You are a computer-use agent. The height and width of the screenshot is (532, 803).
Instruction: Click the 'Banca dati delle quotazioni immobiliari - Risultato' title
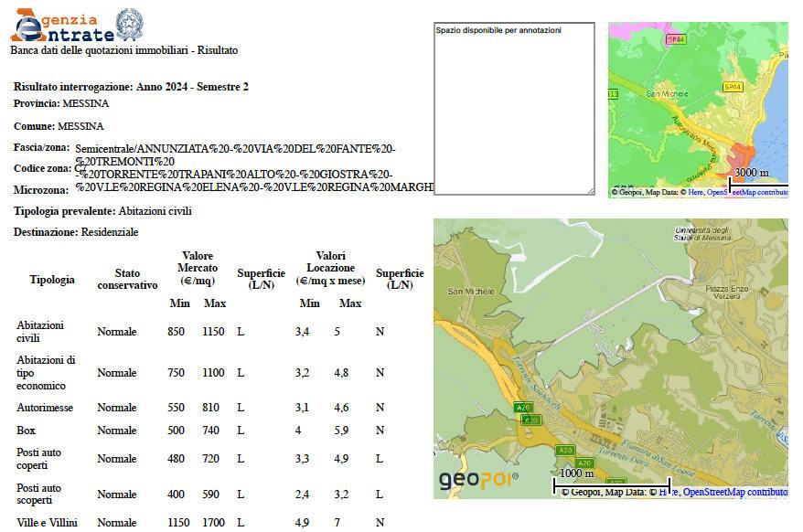click(124, 50)
